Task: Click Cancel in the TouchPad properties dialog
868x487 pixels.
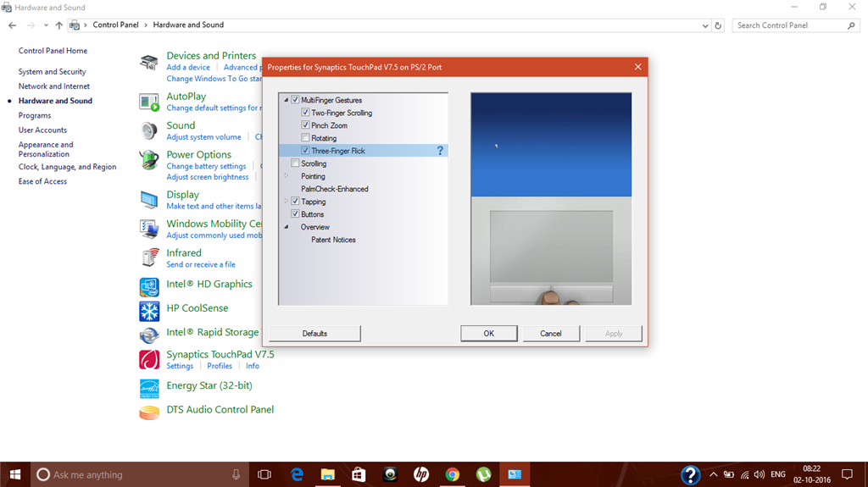Action: coord(551,333)
